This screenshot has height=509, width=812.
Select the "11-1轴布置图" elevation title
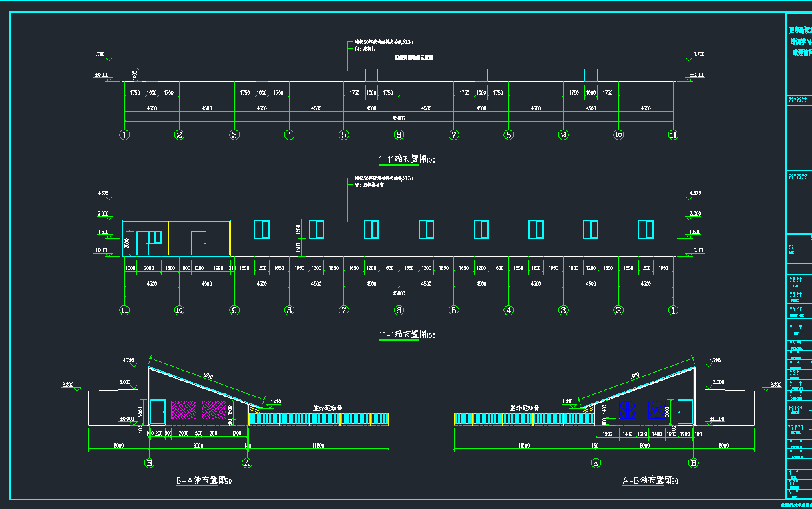(x=403, y=335)
